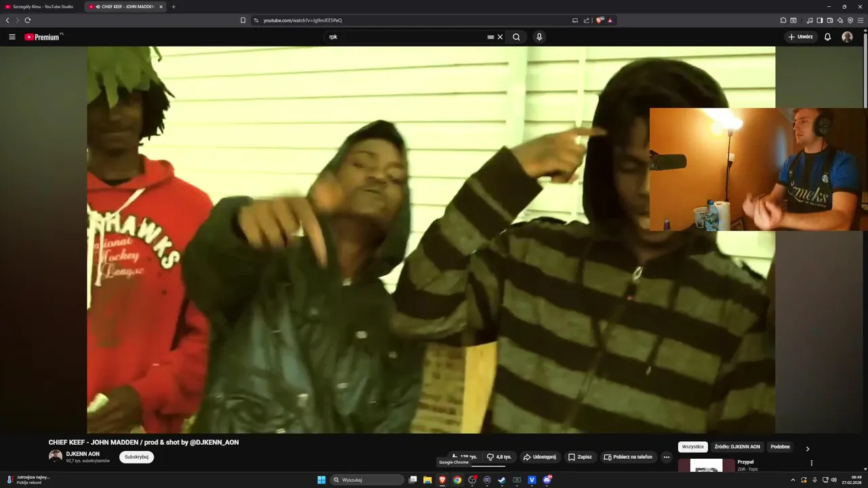
Task: Open browser extensions puzzle icon
Action: (x=783, y=20)
